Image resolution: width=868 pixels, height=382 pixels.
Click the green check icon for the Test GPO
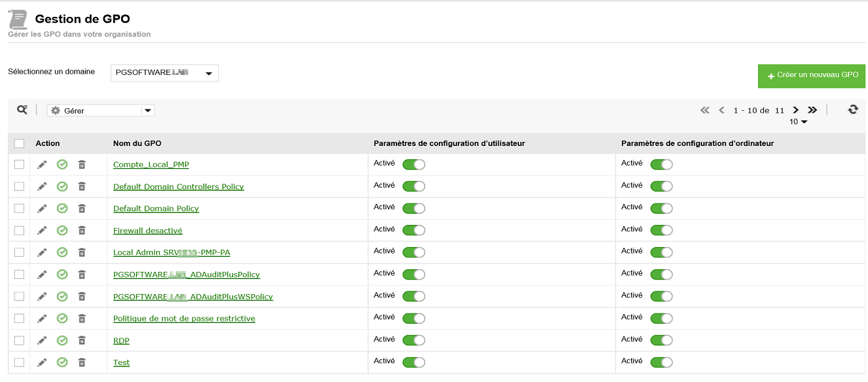pyautogui.click(x=63, y=362)
